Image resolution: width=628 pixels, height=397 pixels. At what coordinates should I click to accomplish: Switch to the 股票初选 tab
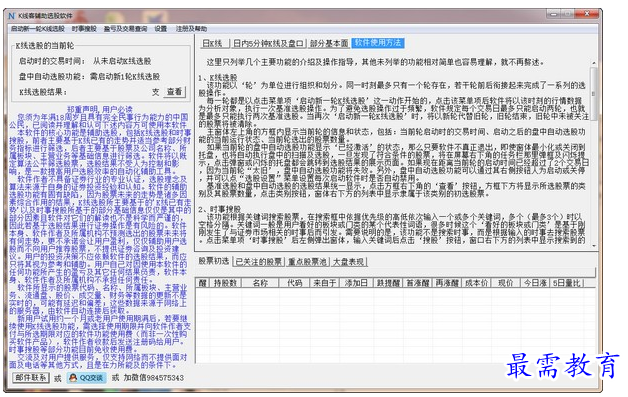click(x=214, y=261)
